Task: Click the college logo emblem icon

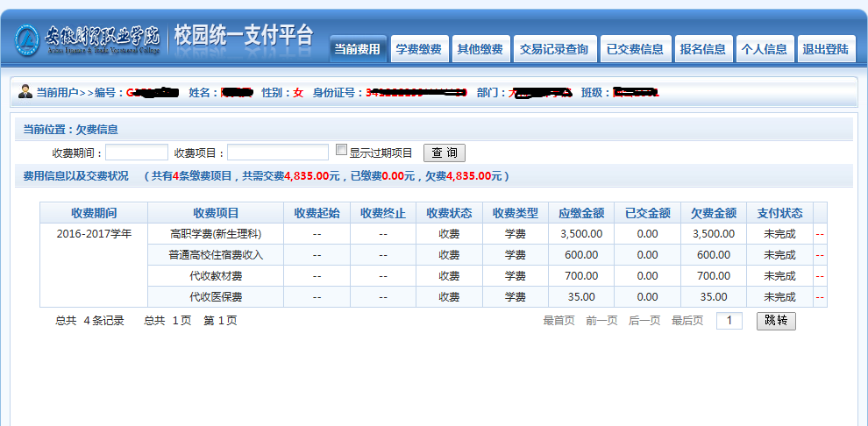Action: click(28, 39)
